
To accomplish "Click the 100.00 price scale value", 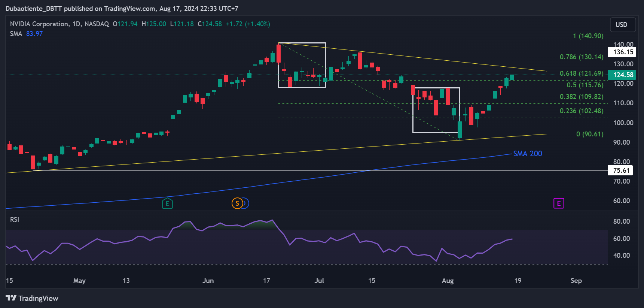I will click(623, 123).
